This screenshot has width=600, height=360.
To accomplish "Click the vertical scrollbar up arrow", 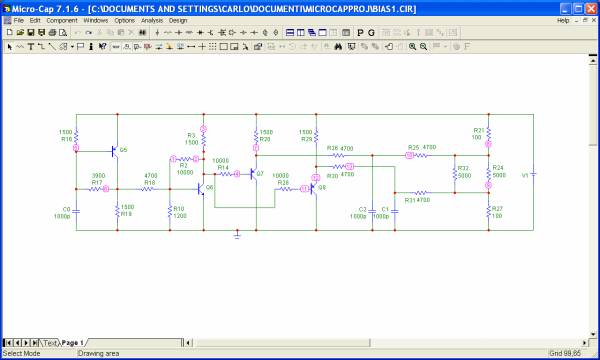I will (x=593, y=59).
